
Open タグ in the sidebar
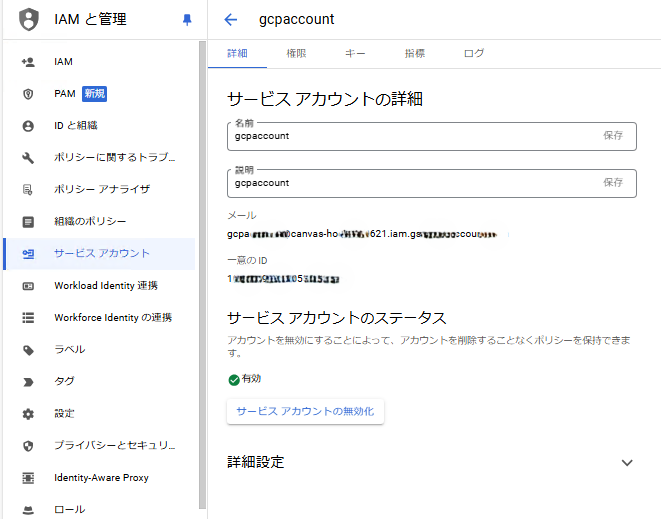click(99, 382)
